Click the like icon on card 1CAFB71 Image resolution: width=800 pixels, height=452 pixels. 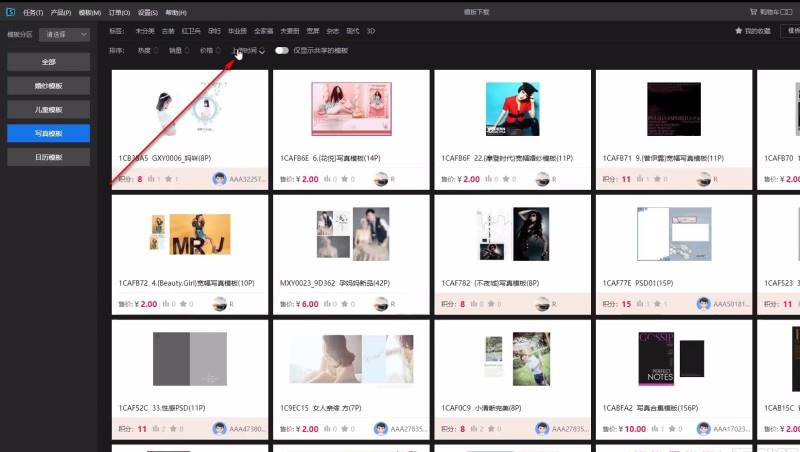pos(640,179)
